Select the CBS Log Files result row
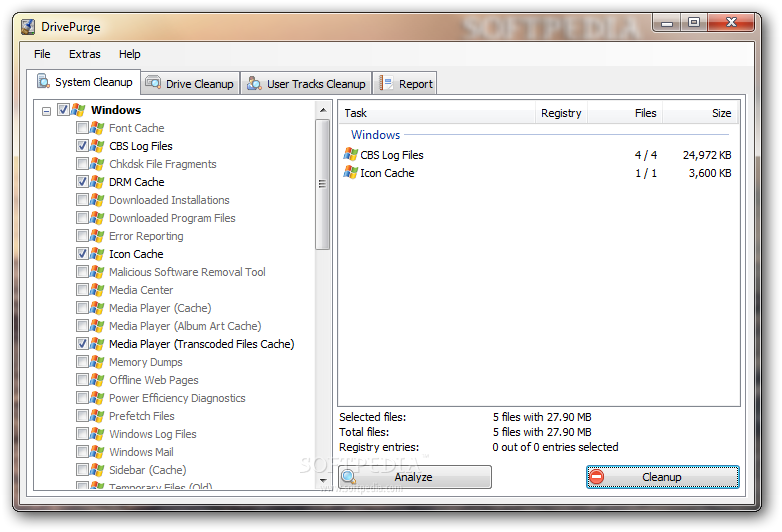Image resolution: width=782 pixels, height=532 pixels. 538,155
